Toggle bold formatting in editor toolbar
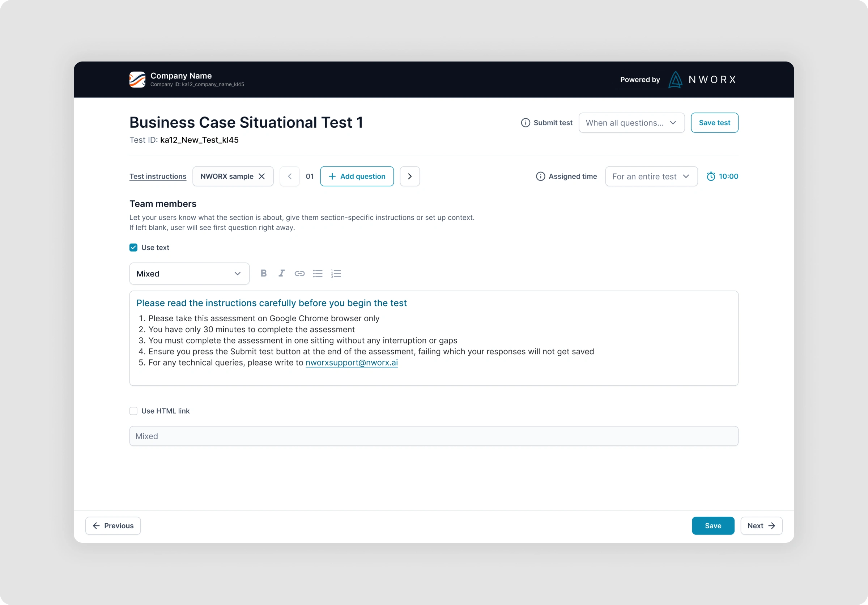868x605 pixels. point(264,274)
